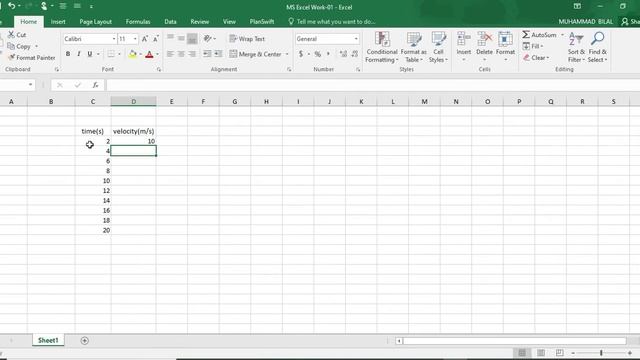Increase font size with the larger A icon

click(144, 39)
